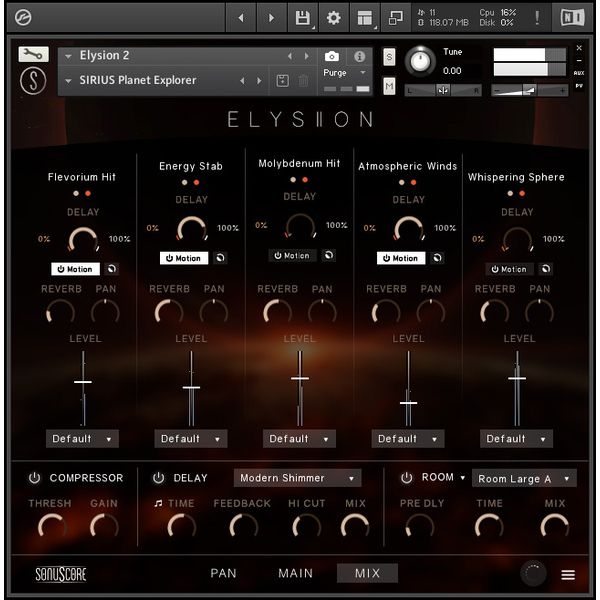Open Default dropdown under Flevorium Hit
The width and height of the screenshot is (600, 600).
82,439
